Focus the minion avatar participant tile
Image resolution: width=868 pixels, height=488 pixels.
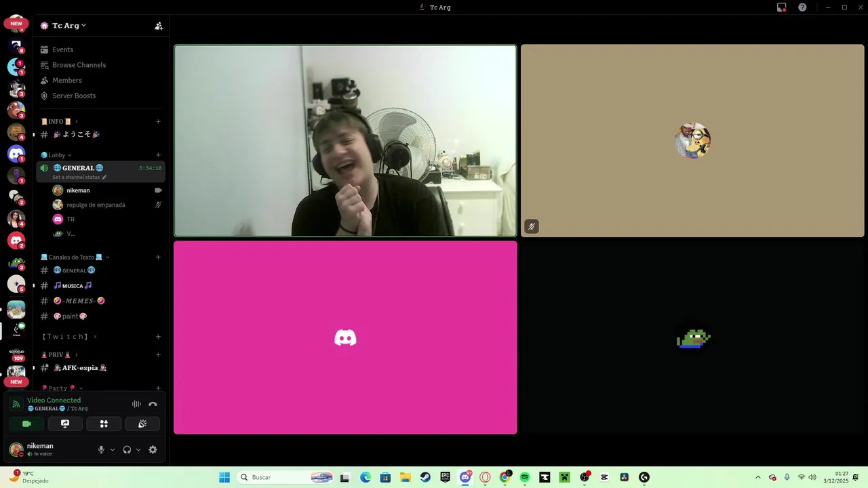692,141
